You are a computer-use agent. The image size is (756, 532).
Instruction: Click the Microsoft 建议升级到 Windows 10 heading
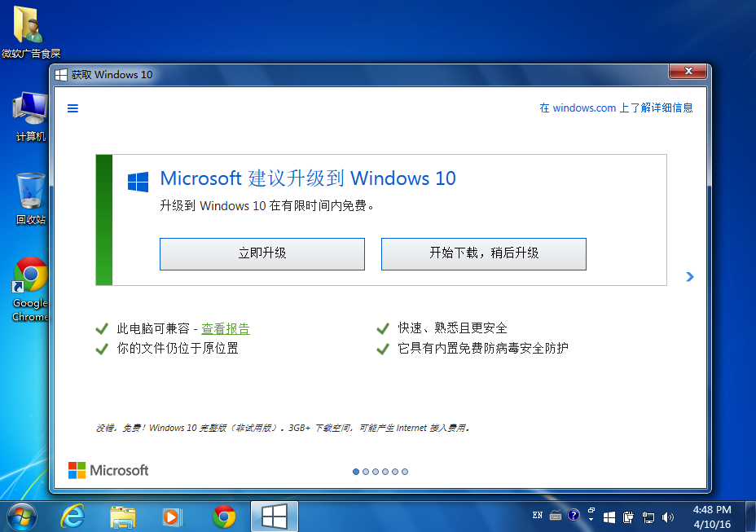pos(308,178)
